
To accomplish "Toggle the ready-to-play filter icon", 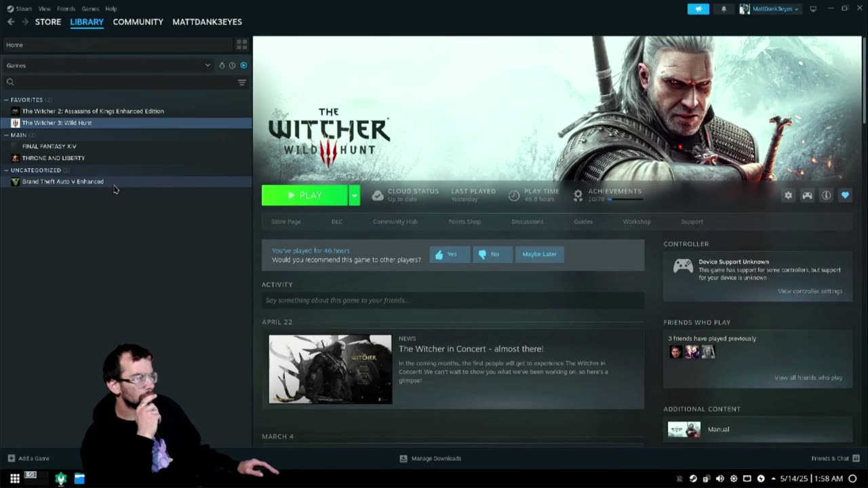I will point(243,66).
